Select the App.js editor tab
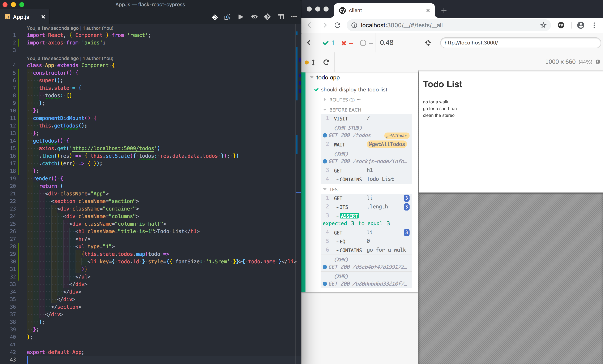This screenshot has height=364, width=603. 21,17
